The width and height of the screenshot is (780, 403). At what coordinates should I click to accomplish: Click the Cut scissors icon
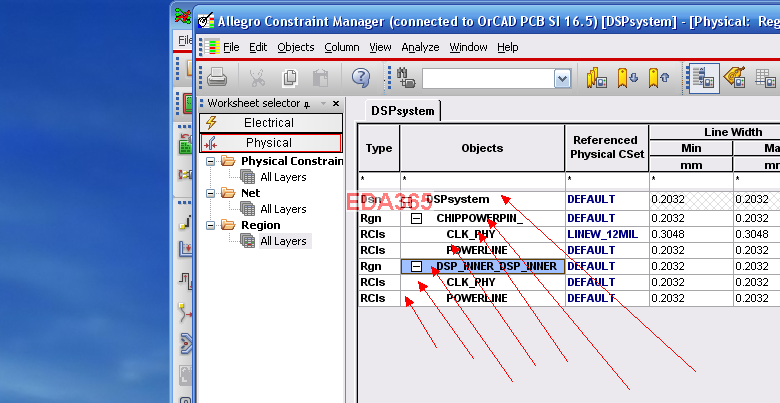(x=257, y=78)
